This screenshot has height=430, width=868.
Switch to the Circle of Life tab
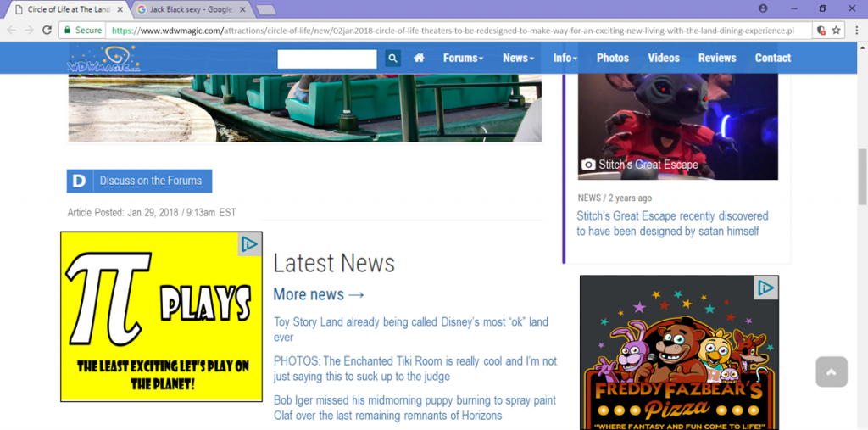[x=68, y=9]
